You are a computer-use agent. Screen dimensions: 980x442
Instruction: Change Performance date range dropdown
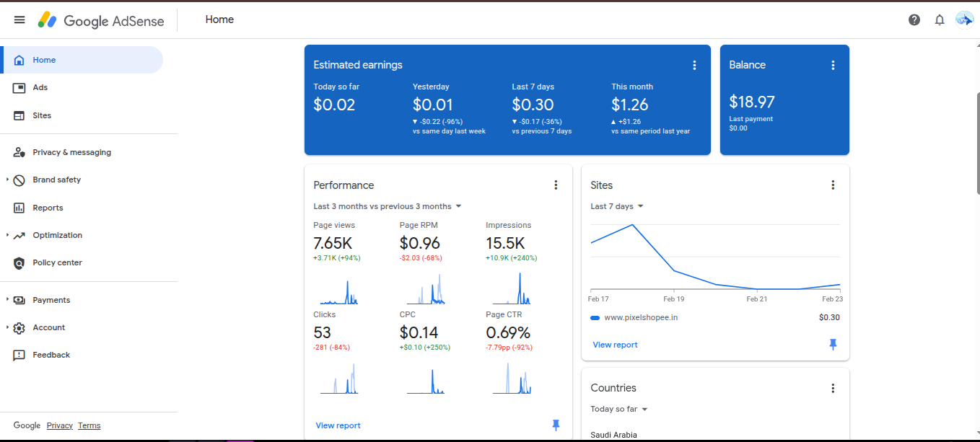click(388, 206)
